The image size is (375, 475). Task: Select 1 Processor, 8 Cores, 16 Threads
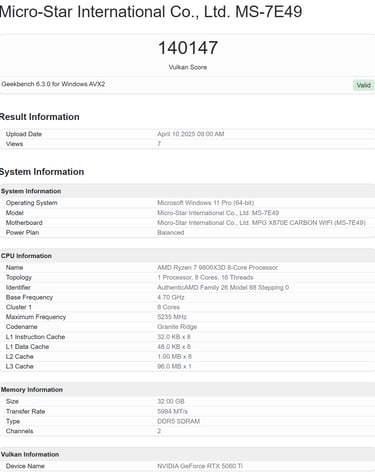coord(205,278)
